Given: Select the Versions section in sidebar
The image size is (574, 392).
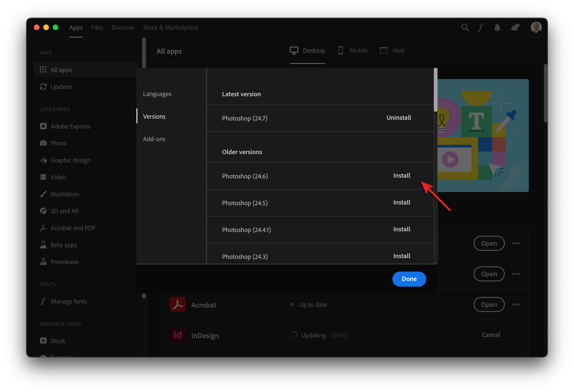Looking at the screenshot, I should [x=155, y=116].
